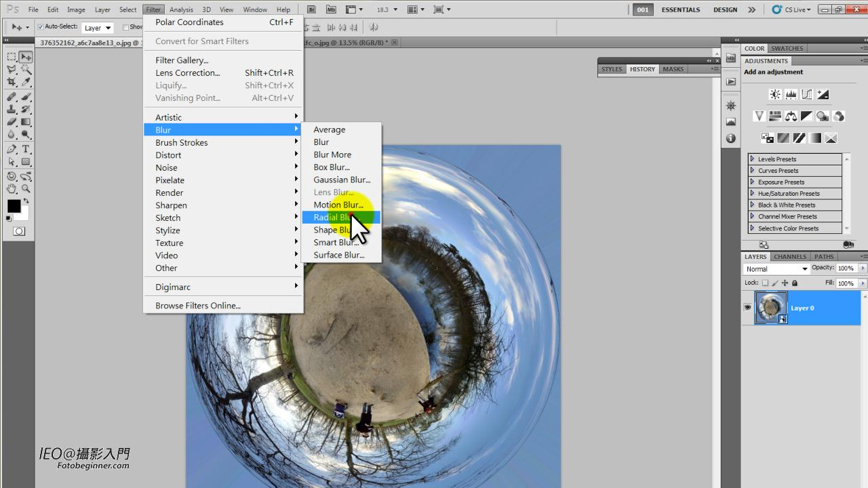
Task: Toggle lock all for layer
Action: pyautogui.click(x=795, y=283)
